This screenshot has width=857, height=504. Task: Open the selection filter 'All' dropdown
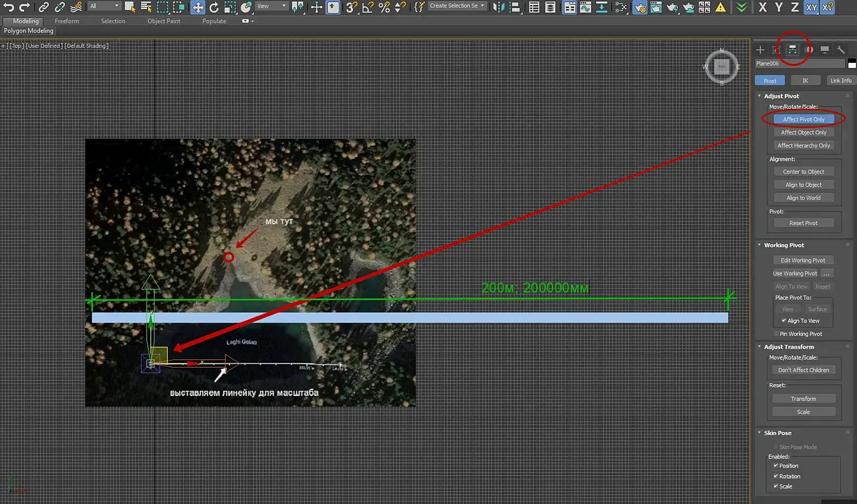click(x=104, y=6)
